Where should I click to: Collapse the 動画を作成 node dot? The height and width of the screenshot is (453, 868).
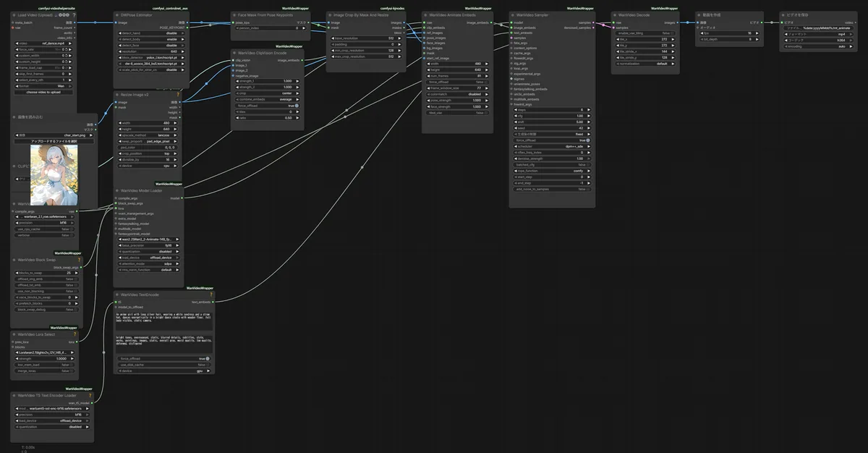pos(699,14)
